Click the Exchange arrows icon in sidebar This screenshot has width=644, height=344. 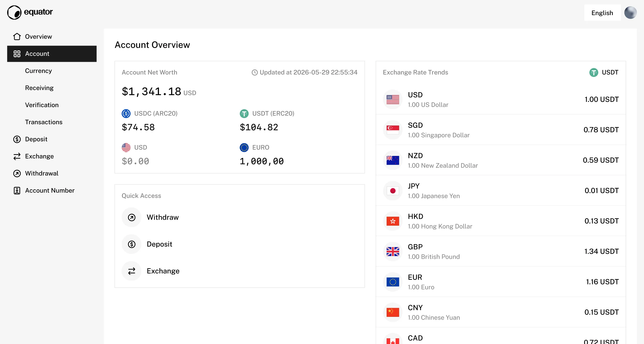(x=17, y=156)
